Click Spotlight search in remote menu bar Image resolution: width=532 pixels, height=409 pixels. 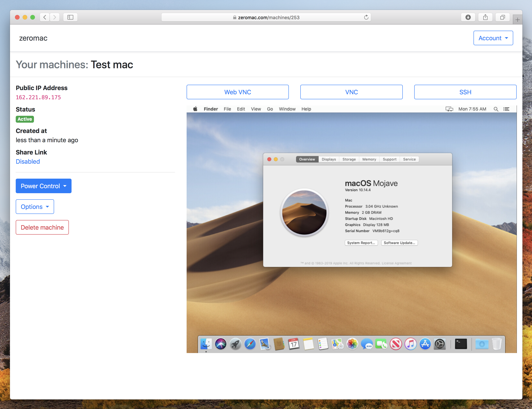pyautogui.click(x=496, y=109)
